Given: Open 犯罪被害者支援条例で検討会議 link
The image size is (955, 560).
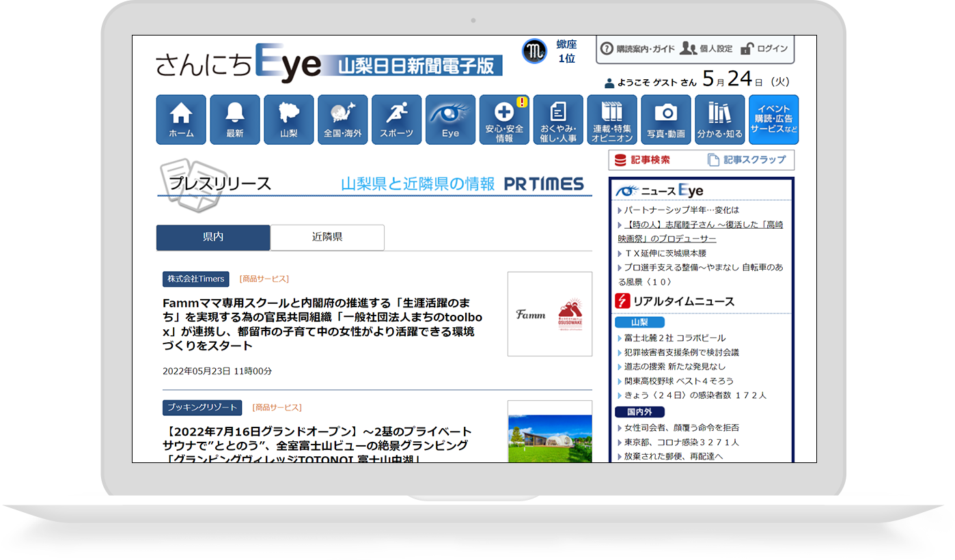Looking at the screenshot, I should (x=681, y=352).
